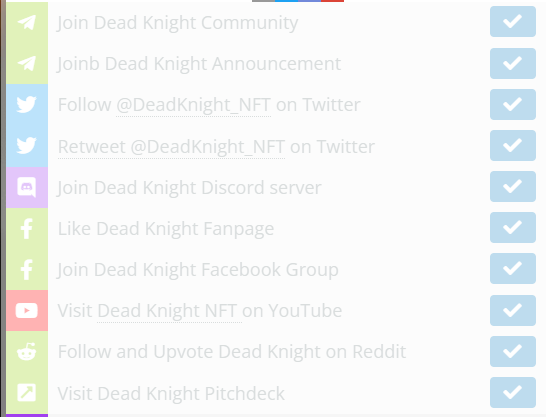Toggle checkmark for Visit Dead Knight Pitchdeck
The width and height of the screenshot is (546, 417).
click(x=513, y=393)
